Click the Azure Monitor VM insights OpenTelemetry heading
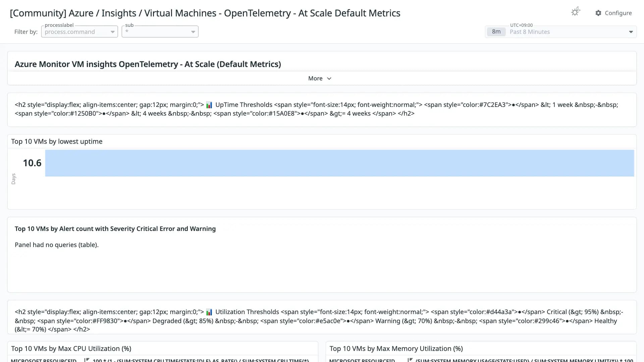 pyautogui.click(x=148, y=64)
